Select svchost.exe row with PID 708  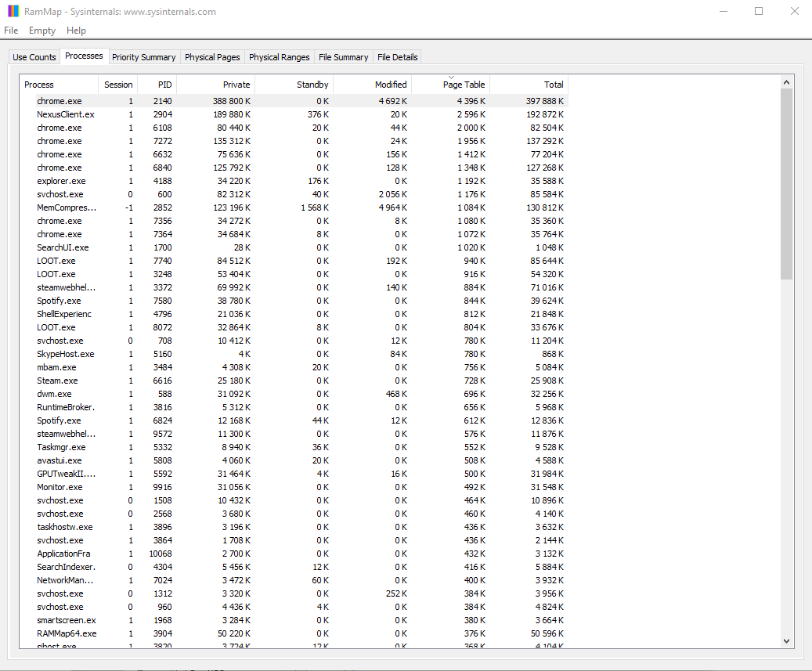[x=294, y=341]
